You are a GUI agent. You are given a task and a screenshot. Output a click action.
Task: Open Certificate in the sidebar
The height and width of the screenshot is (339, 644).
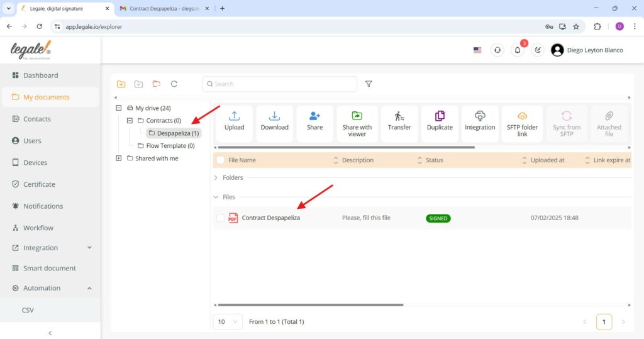[51, 184]
